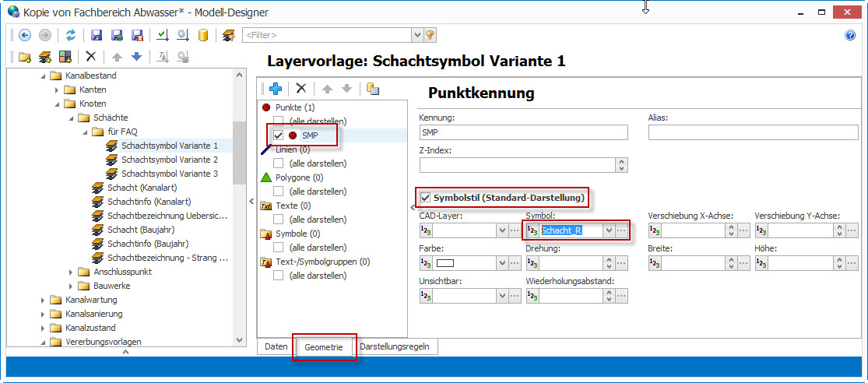This screenshot has width=868, height=383.
Task: Click the yellow database cylinder icon
Action: tap(203, 35)
